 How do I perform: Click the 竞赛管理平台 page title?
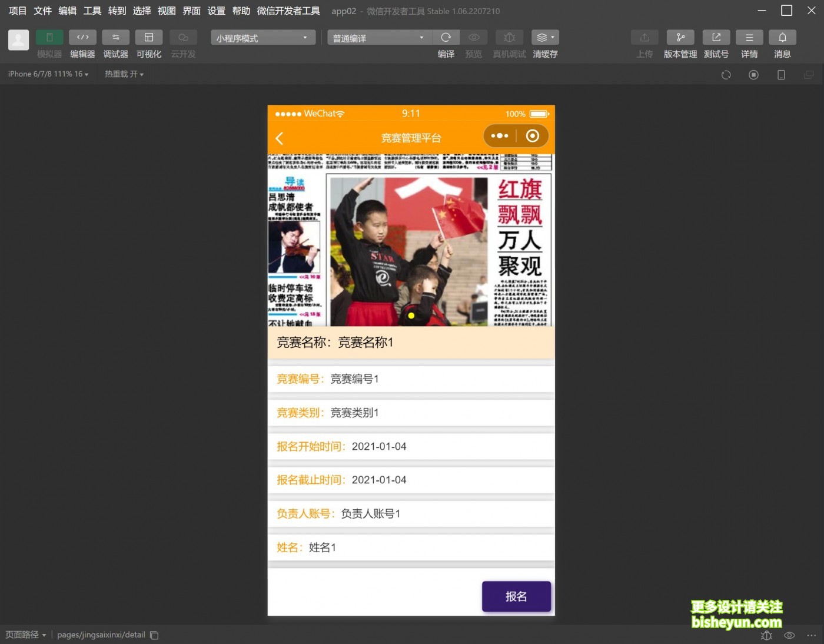pyautogui.click(x=411, y=138)
